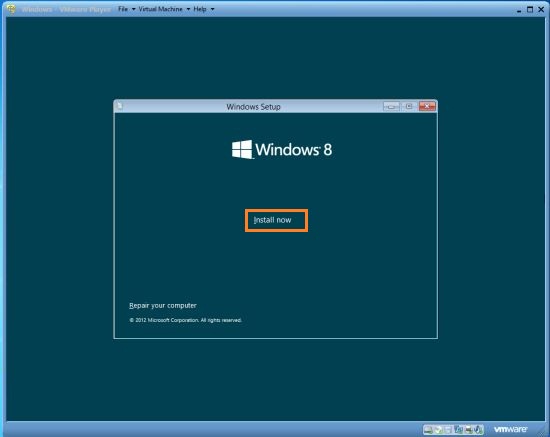The height and width of the screenshot is (437, 550).
Task: Click Install now to start setup
Action: [x=276, y=221]
